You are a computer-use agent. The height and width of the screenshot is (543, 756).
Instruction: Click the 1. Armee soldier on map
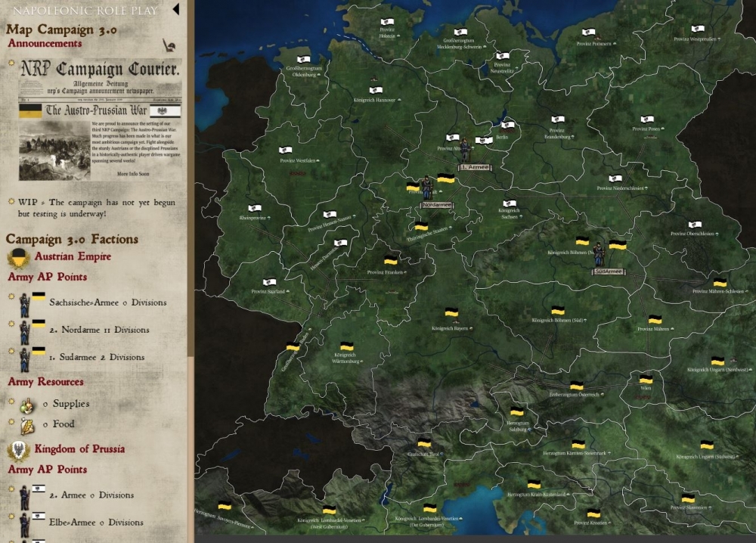[466, 150]
